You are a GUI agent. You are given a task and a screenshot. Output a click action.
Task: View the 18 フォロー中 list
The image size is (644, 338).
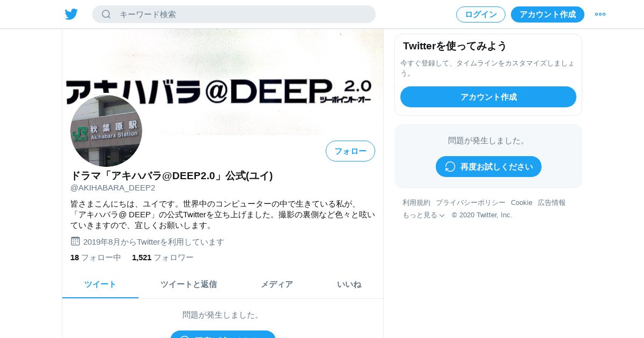click(96, 258)
